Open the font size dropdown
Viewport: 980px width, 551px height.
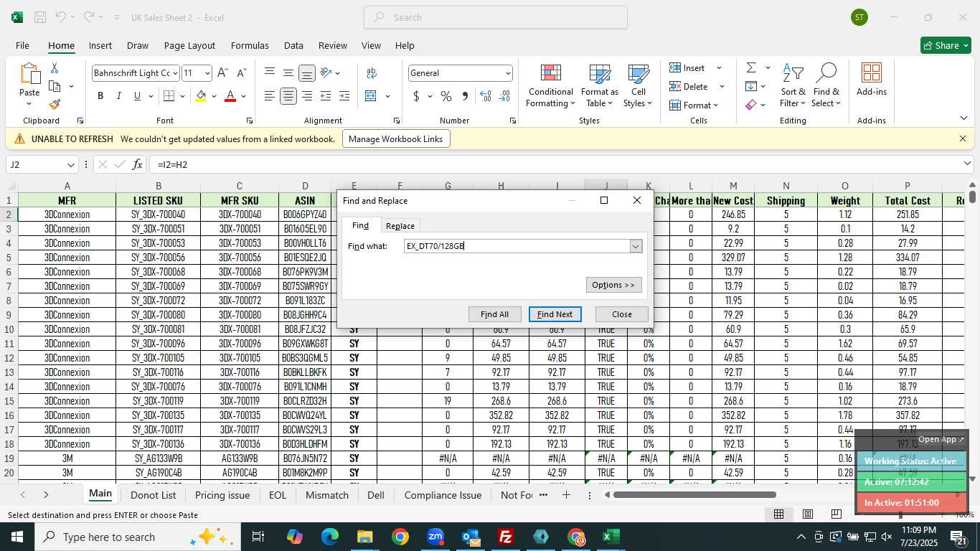coord(207,73)
